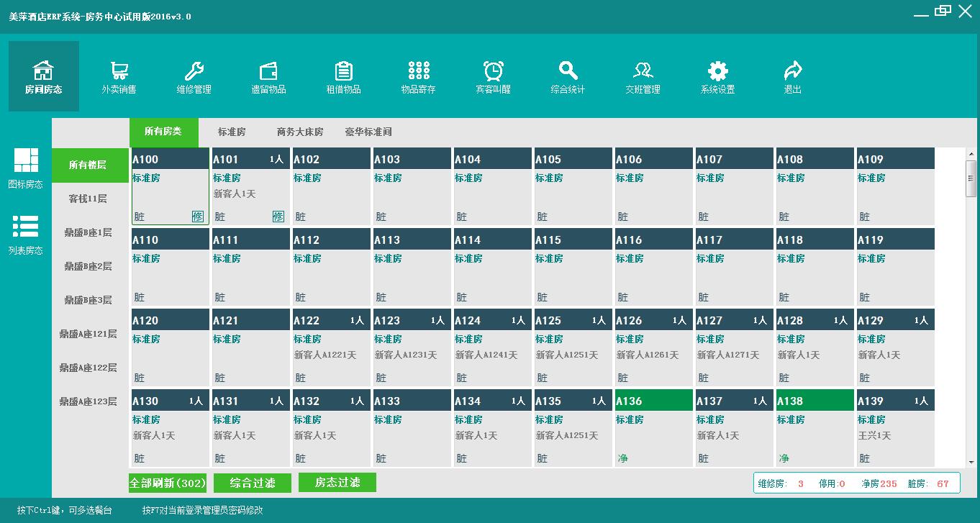The width and height of the screenshot is (980, 523).
Task: Open the 交班管理 shift management module
Action: [x=643, y=76]
